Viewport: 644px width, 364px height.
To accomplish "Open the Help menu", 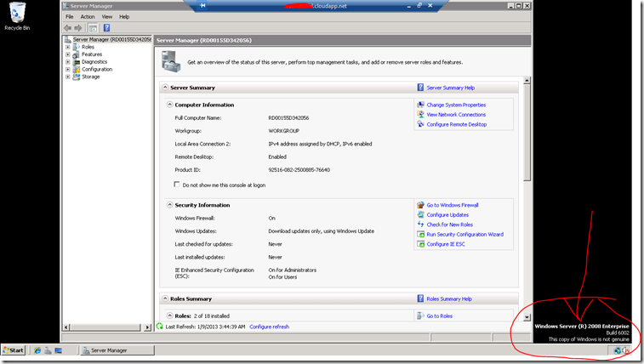I will pos(124,17).
